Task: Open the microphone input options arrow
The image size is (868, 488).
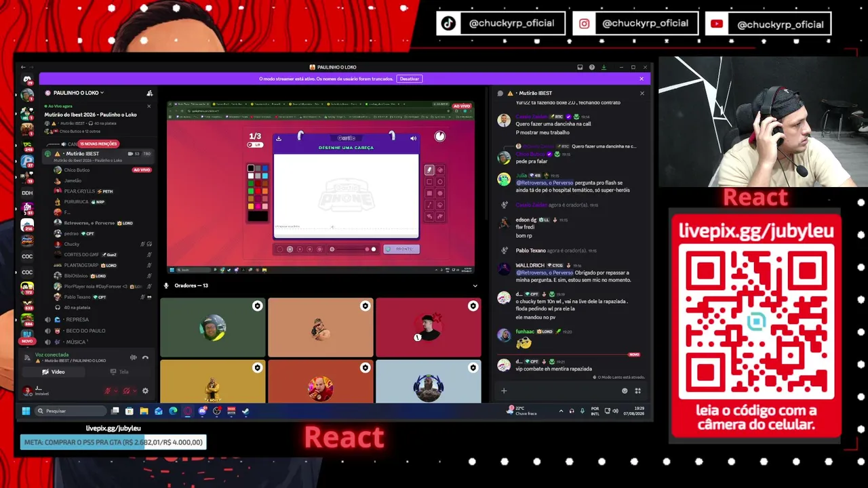Action: pyautogui.click(x=115, y=391)
